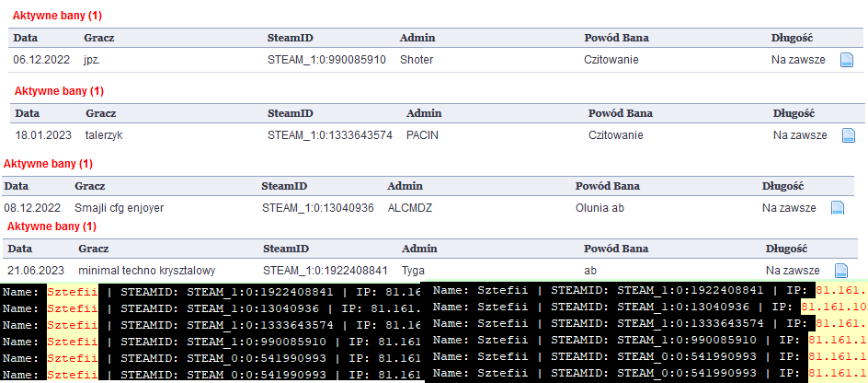868x383 pixels.
Task: Open details icon for Smajli cfg enjoyer ban
Action: pyautogui.click(x=838, y=207)
